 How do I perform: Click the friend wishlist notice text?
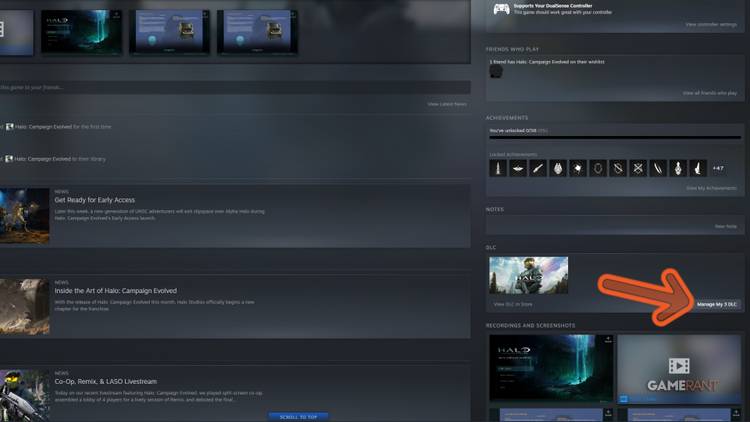pos(547,62)
